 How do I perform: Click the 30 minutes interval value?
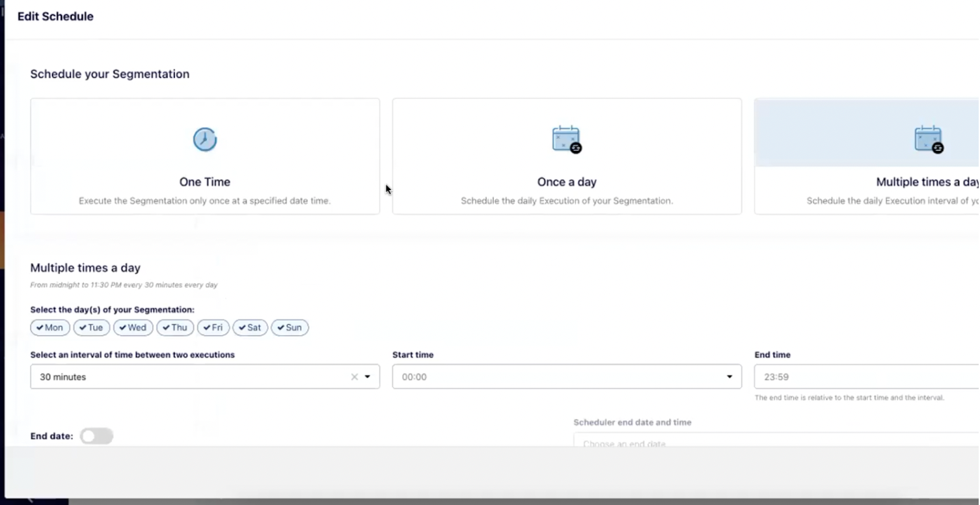point(63,377)
